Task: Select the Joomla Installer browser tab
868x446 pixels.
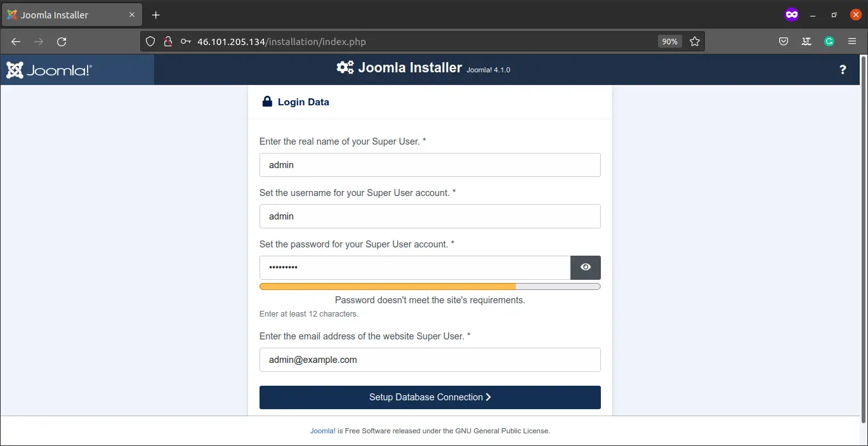Action: point(72,15)
